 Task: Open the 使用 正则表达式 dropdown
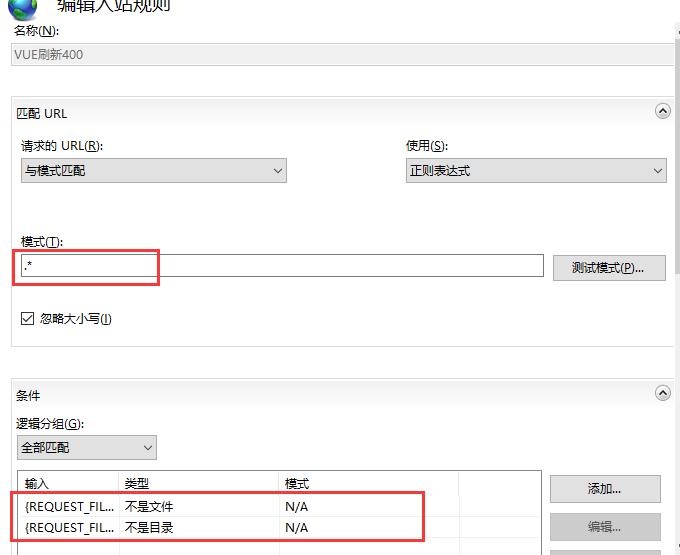[x=536, y=170]
